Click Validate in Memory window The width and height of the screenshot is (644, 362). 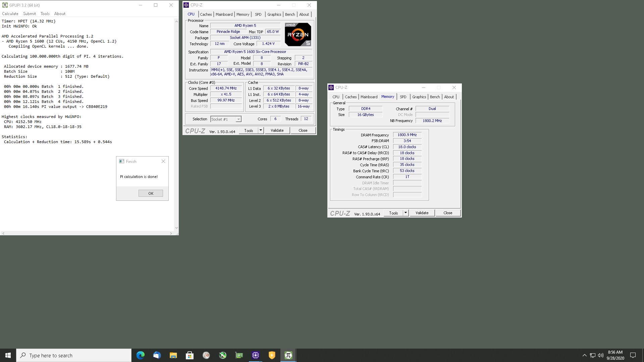(422, 213)
